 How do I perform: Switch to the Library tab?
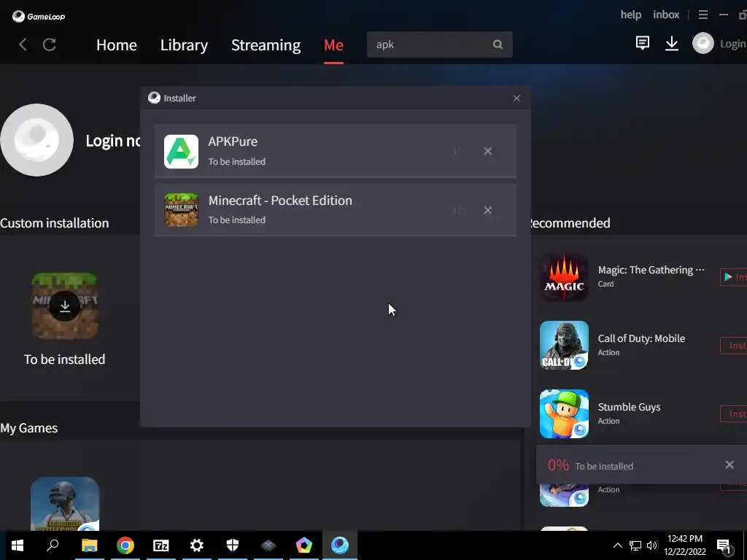(x=184, y=45)
